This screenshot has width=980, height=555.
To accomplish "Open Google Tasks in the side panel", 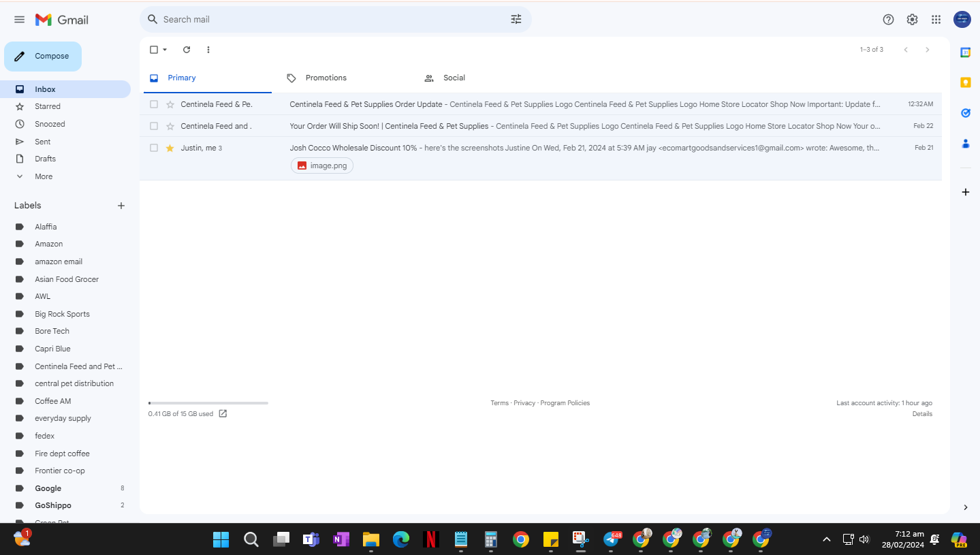I will (965, 113).
